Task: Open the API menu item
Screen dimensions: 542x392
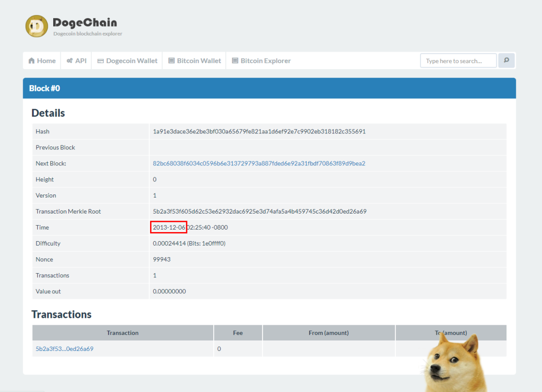Action: [x=76, y=61]
